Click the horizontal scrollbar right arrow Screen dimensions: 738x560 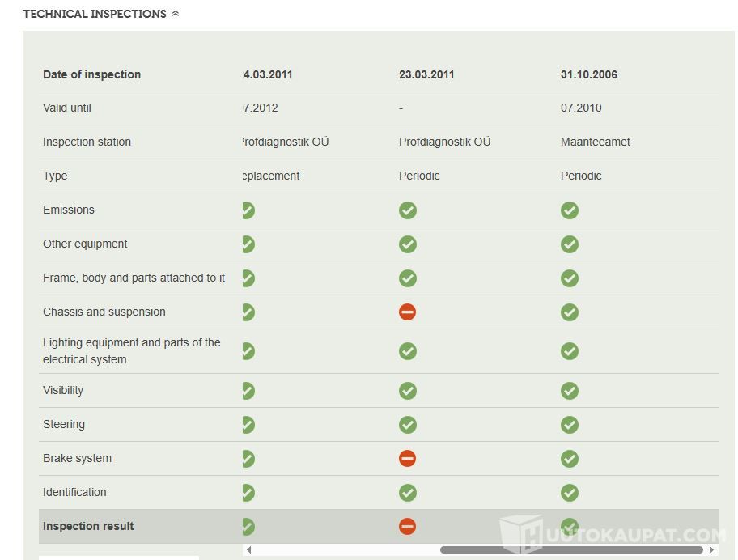[x=711, y=550]
